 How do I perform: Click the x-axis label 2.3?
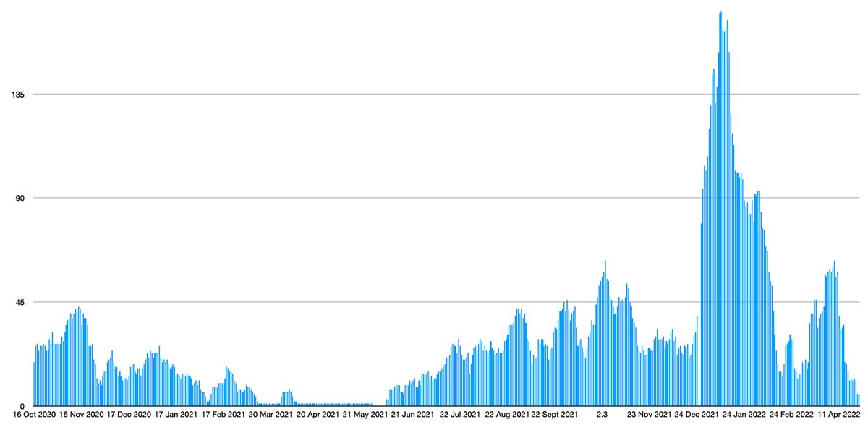(601, 415)
